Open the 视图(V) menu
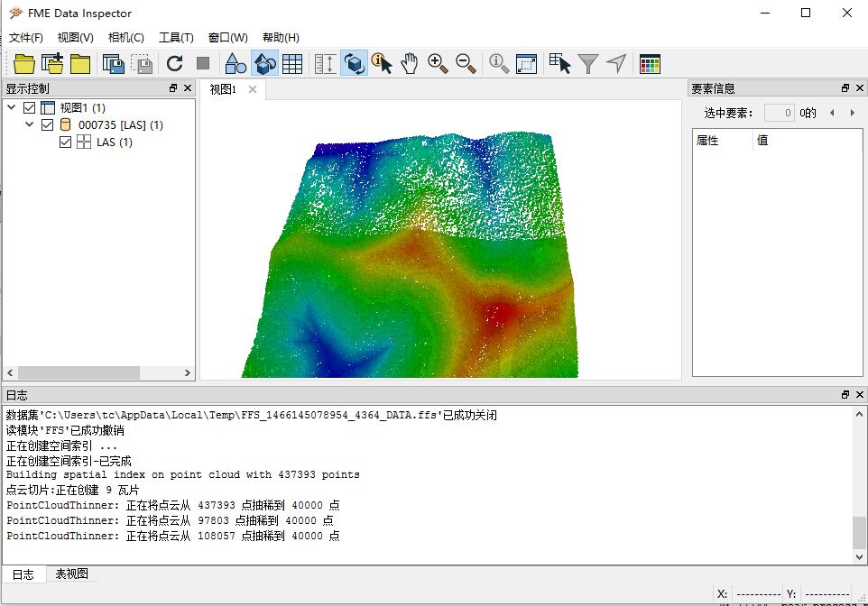This screenshot has width=868, height=606. point(75,37)
